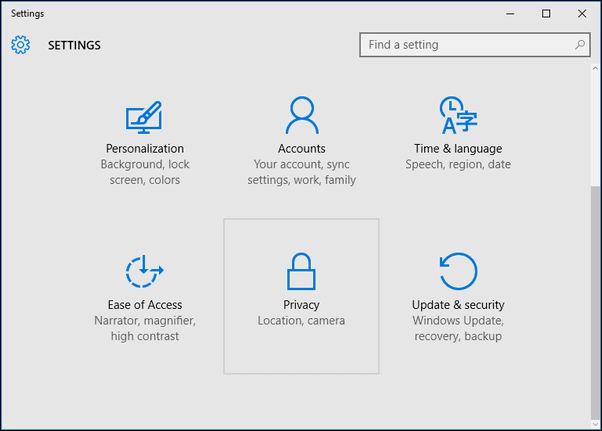Screen dimensions: 602x431
Task: Click the Accounts title text
Action: coord(302,149)
